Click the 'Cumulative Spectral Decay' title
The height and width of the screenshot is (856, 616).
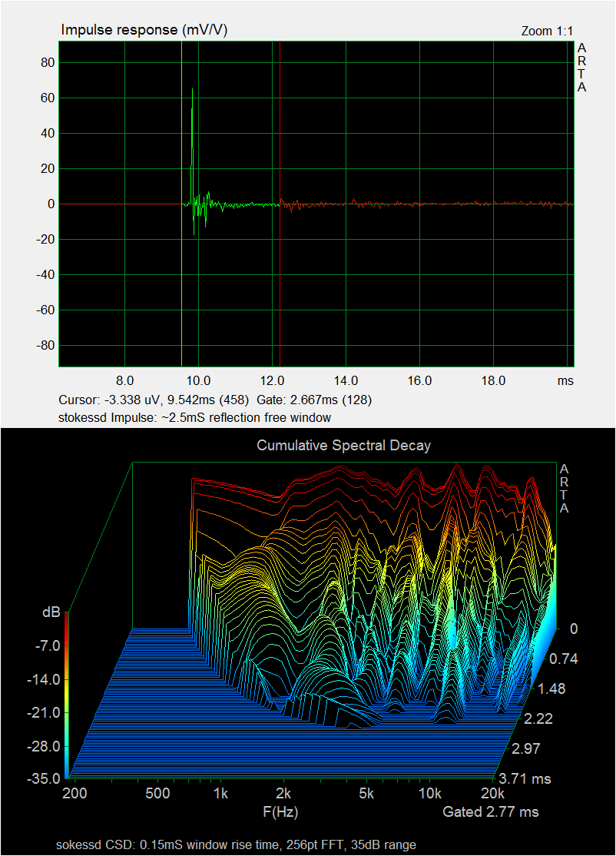click(344, 445)
